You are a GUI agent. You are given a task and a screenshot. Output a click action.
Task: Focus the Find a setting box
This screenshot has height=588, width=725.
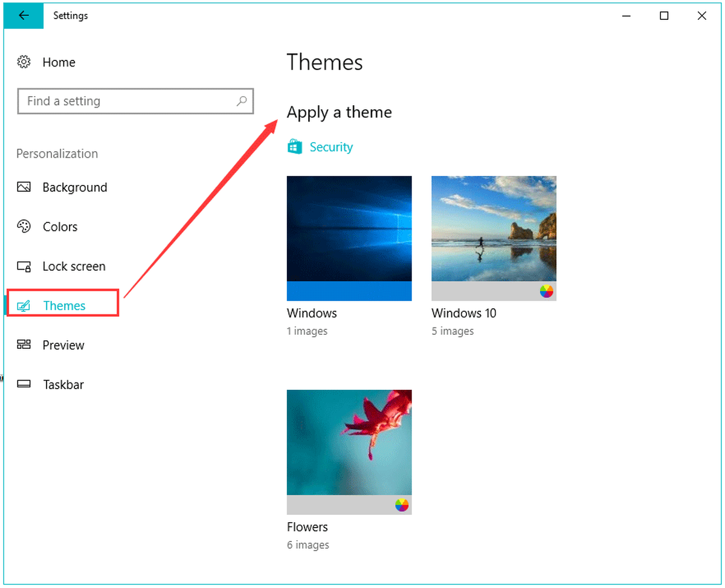coord(136,101)
